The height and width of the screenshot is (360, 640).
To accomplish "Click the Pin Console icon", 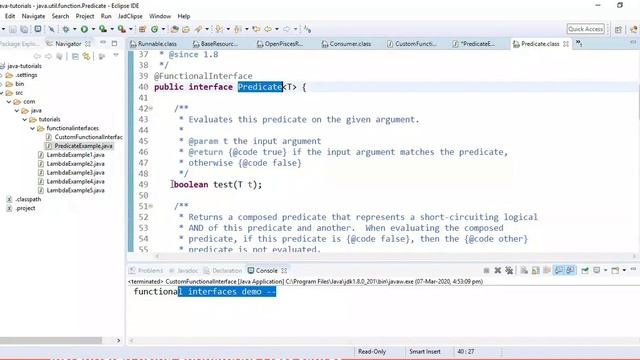I will click(x=585, y=271).
